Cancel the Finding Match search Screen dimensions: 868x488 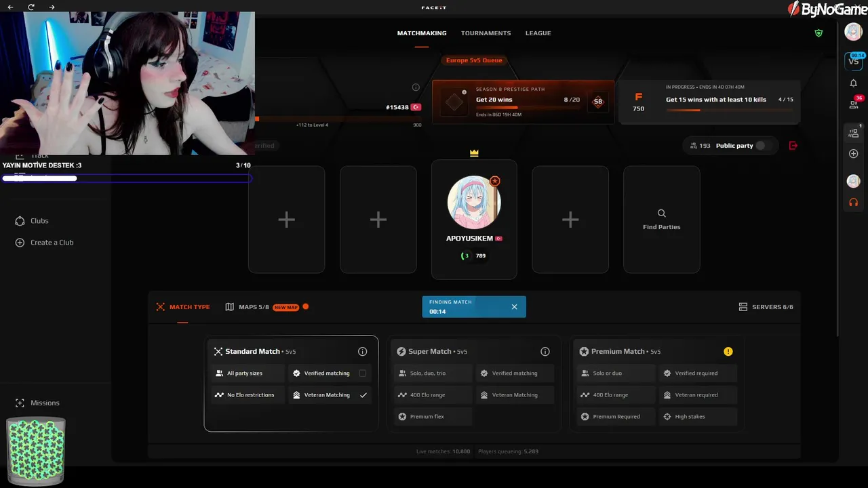click(514, 307)
